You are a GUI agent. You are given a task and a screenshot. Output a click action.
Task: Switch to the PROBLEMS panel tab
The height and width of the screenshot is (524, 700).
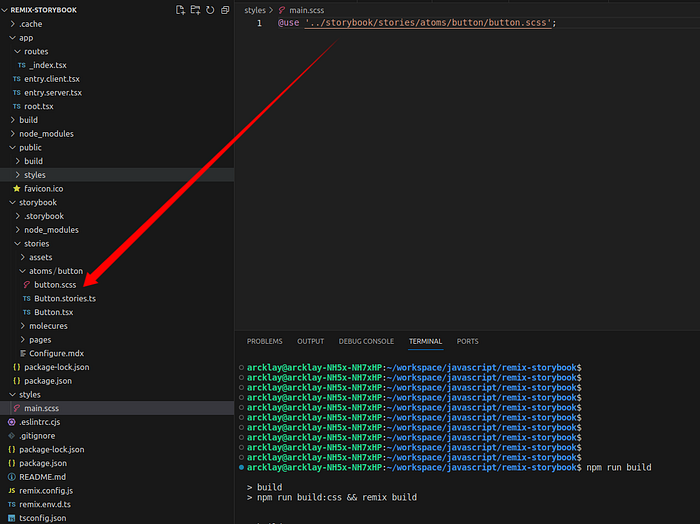[x=265, y=341]
